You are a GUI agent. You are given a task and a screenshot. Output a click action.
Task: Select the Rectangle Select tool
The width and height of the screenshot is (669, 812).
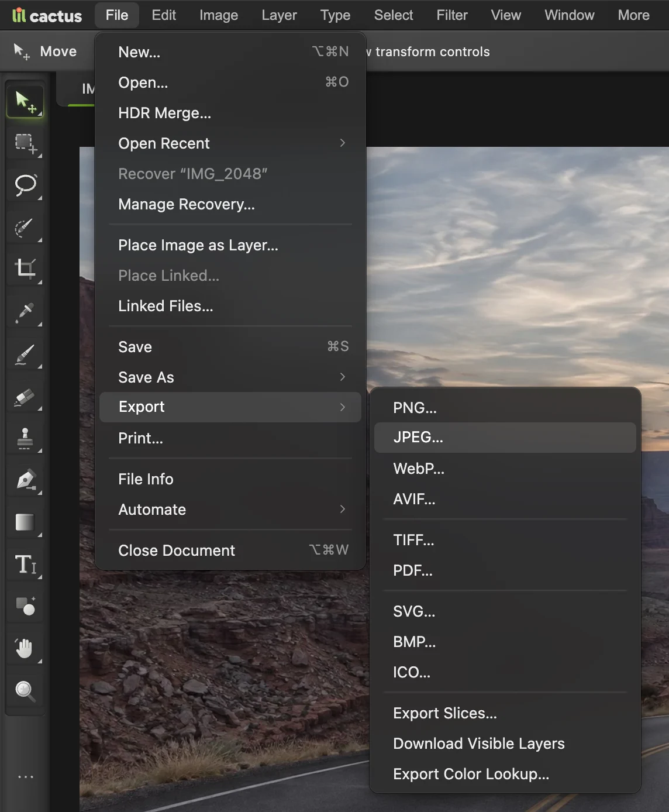[x=25, y=144]
